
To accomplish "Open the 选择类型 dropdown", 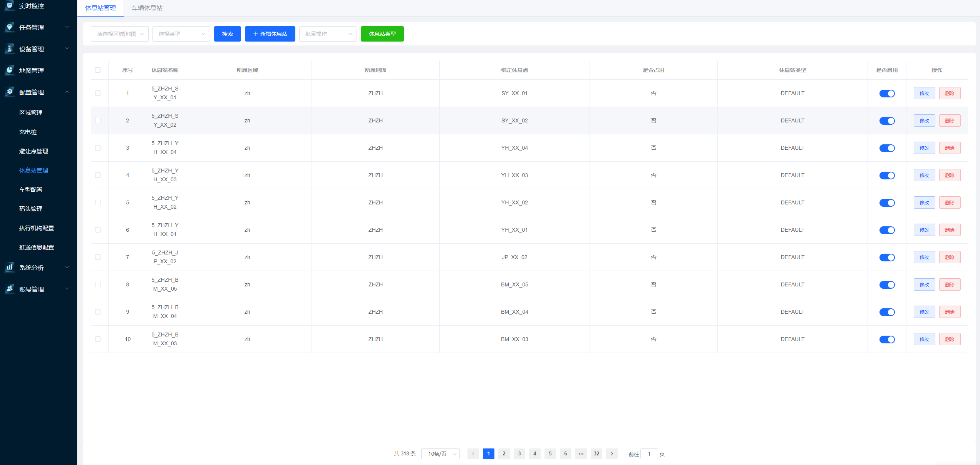I will [x=181, y=34].
